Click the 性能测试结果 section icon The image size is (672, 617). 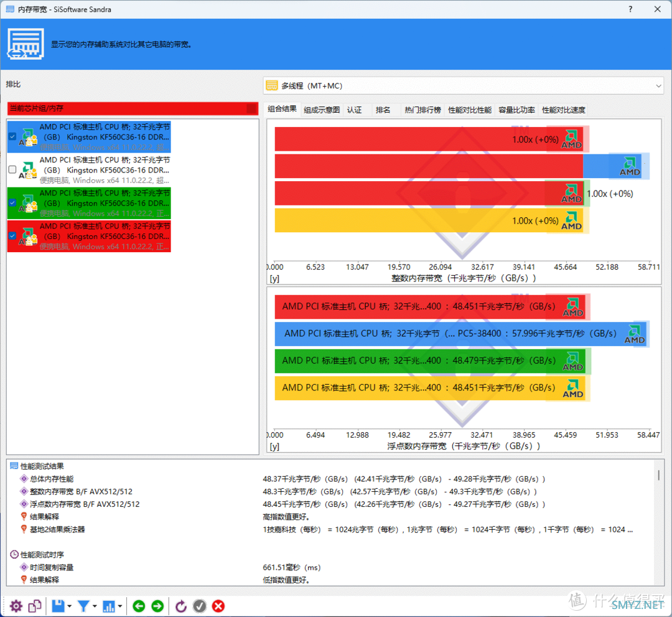click(x=14, y=466)
